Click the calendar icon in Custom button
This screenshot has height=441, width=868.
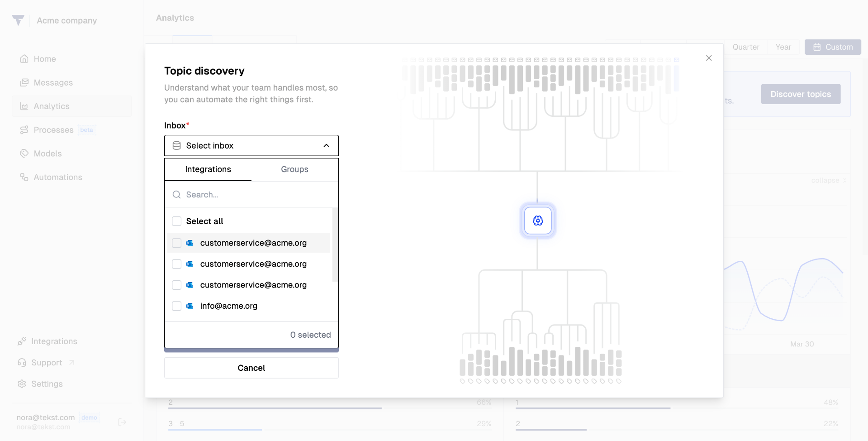pos(817,47)
